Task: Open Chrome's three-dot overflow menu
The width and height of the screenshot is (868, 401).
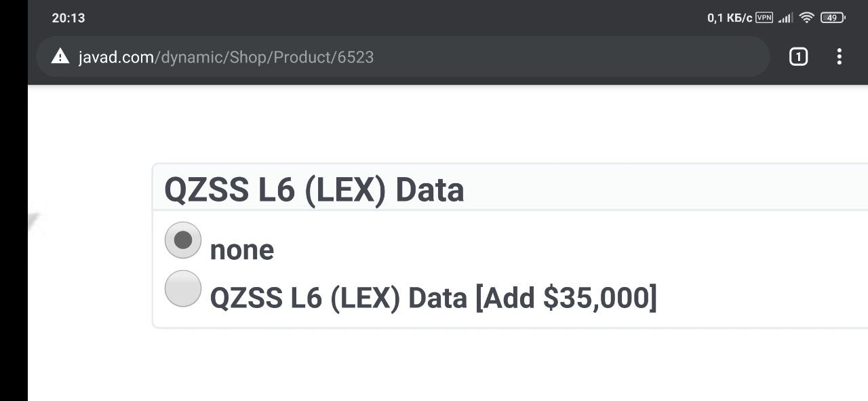Action: [x=839, y=57]
